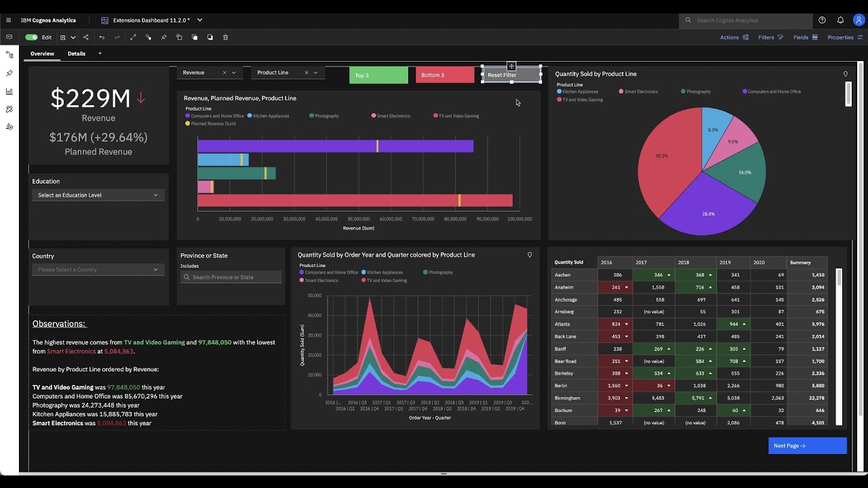Click the pie chart widget vertical scrollbar

848,94
